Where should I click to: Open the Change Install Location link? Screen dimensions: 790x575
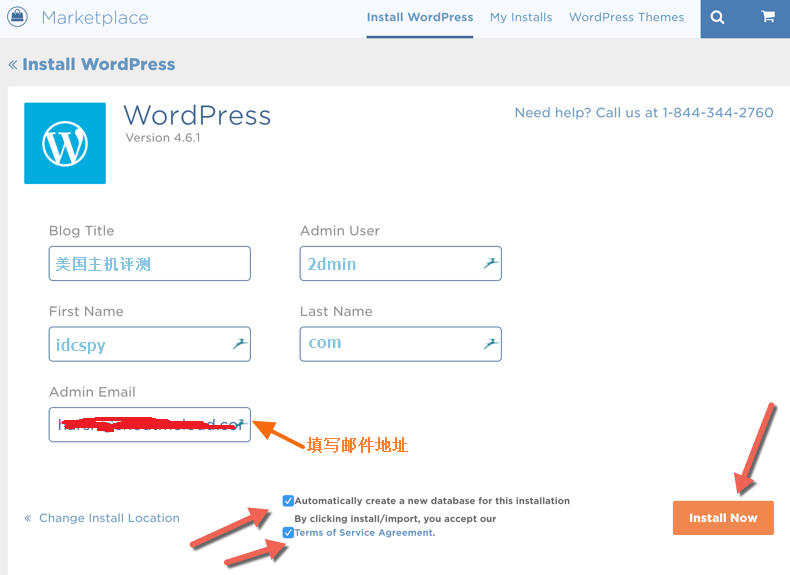tap(102, 518)
